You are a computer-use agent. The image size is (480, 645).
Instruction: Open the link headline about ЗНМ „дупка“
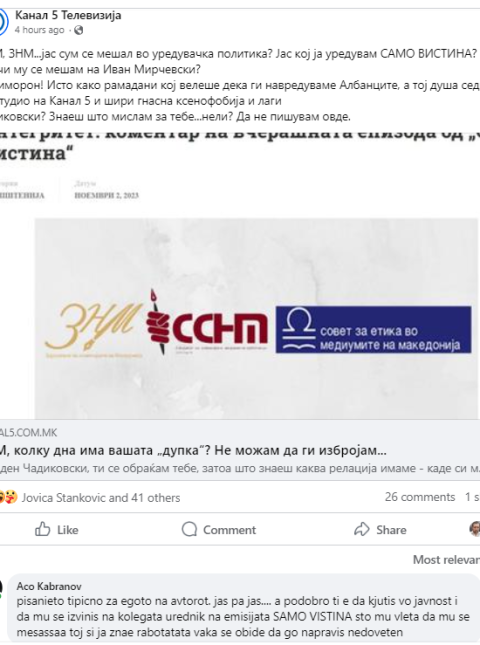[193, 450]
